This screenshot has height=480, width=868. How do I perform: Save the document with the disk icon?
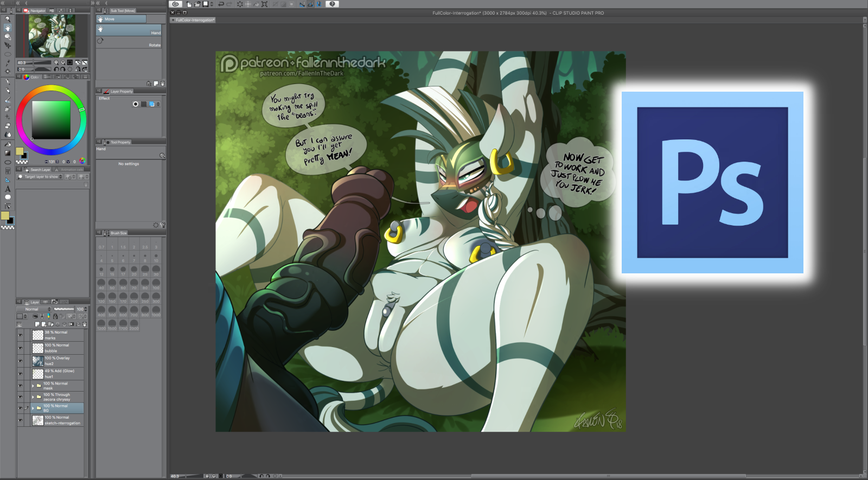205,4
